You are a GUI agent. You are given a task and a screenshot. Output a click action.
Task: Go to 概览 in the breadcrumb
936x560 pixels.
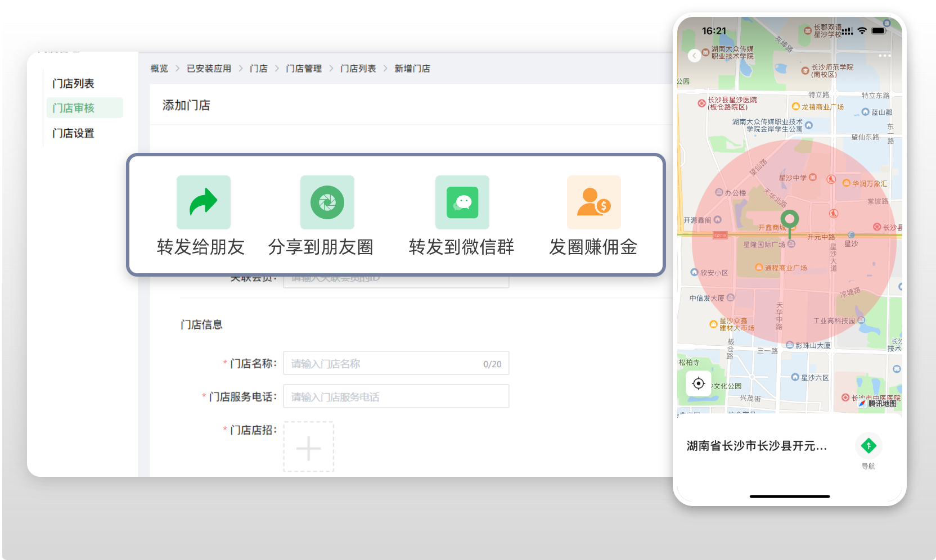click(159, 69)
